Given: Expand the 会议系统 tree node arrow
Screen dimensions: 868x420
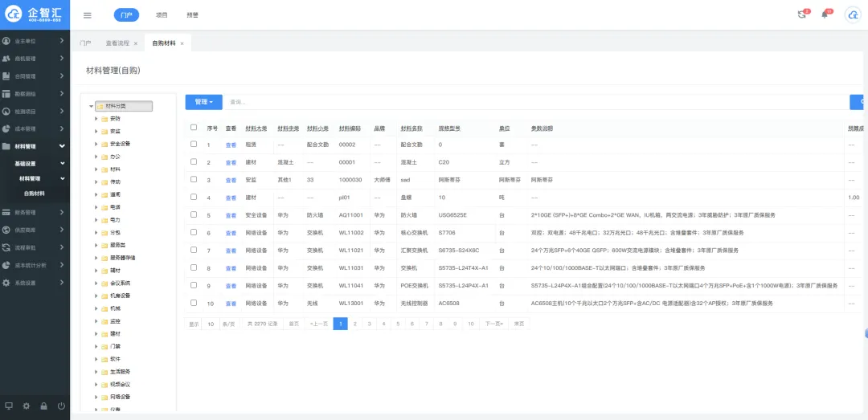Looking at the screenshot, I should coord(96,283).
